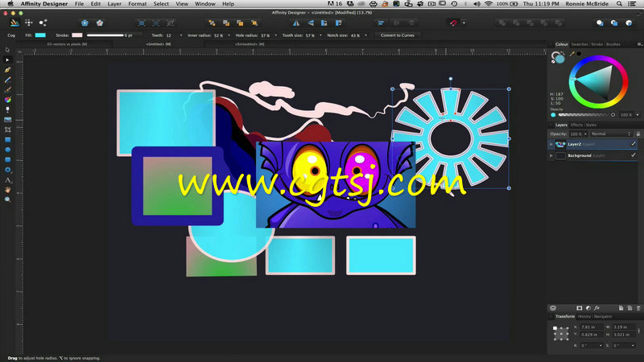
Task: Click the Add Pixel Layer button
Action: click(x=630, y=308)
